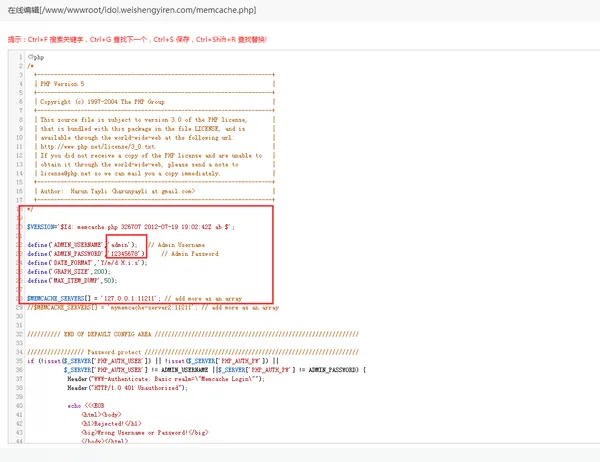Click the ADMIN_PASSWORD define statement
This screenshot has height=462, width=600.
pyautogui.click(x=86, y=254)
